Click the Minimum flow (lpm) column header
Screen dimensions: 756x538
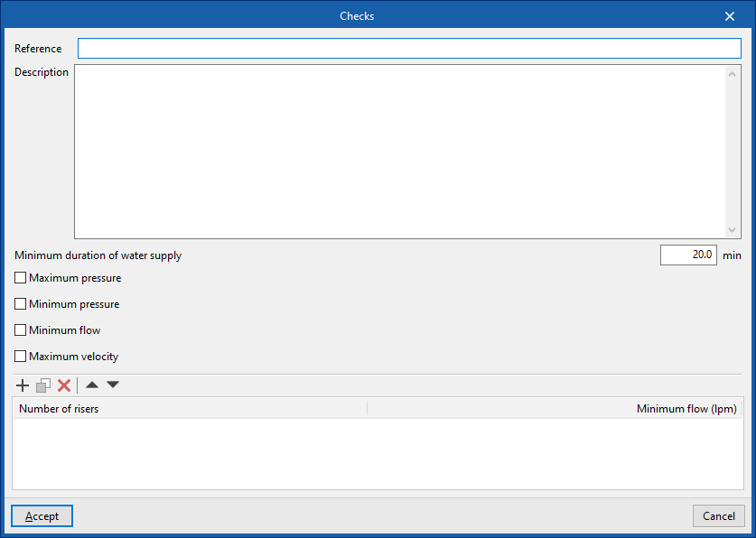tap(555, 409)
